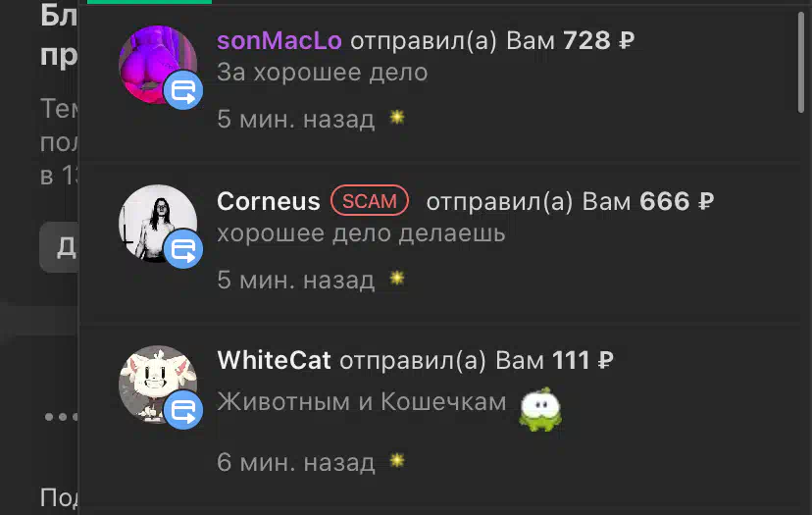Open sonMacLo's profile avatar

coord(158,65)
